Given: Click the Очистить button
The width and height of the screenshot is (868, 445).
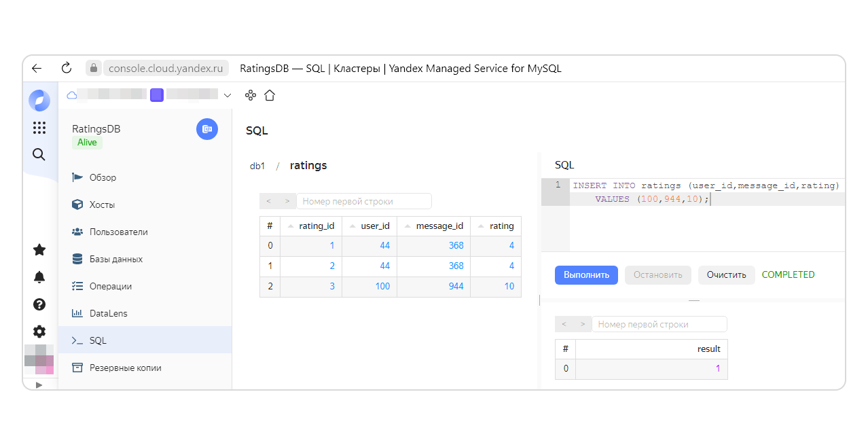Looking at the screenshot, I should pyautogui.click(x=726, y=275).
